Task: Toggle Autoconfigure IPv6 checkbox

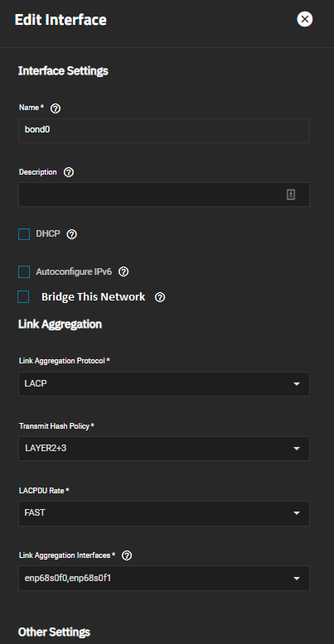Action: point(24,272)
